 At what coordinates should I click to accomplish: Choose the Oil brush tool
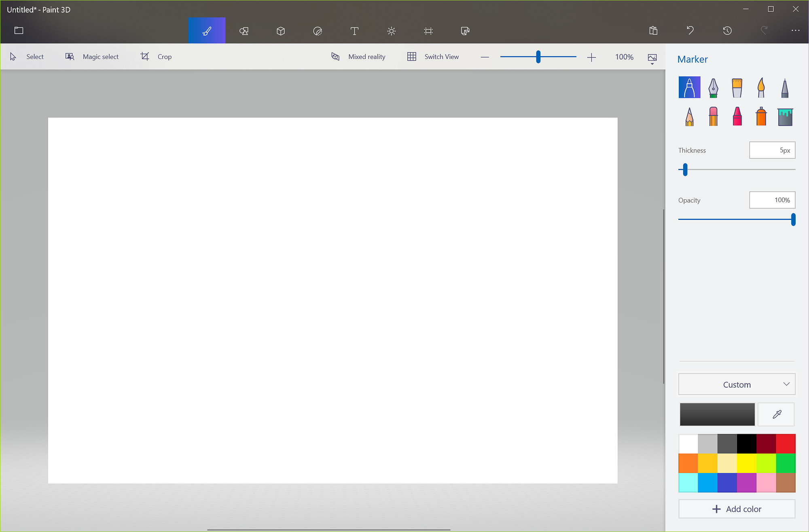point(737,88)
